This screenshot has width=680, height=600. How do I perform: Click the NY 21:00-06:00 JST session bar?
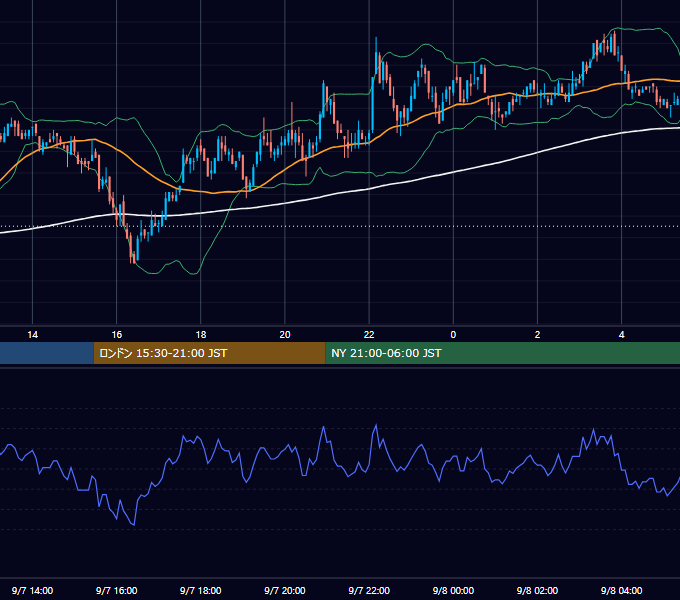(503, 353)
